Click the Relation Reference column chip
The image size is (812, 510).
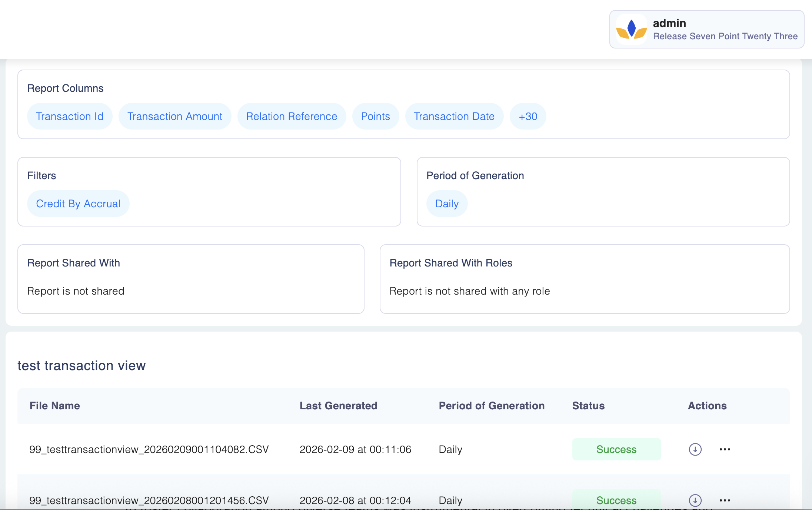[x=292, y=116]
